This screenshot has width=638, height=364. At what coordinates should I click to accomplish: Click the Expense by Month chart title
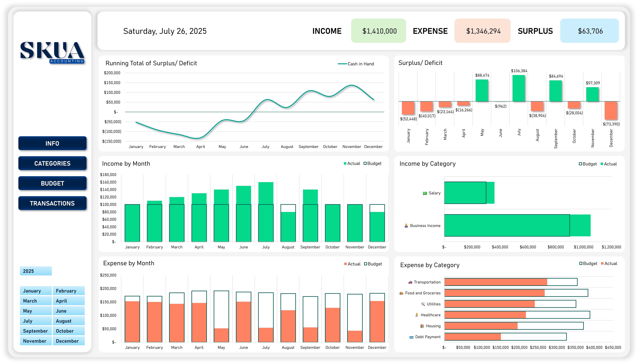point(129,263)
